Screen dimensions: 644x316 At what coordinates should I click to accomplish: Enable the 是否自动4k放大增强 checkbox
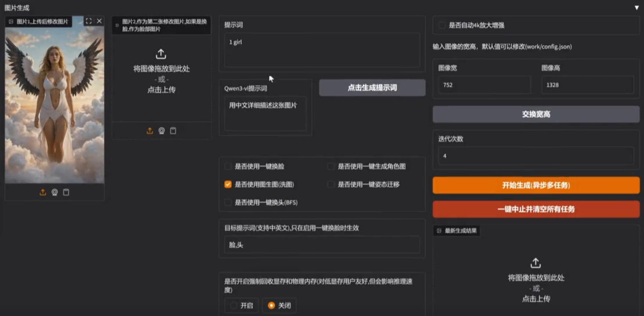point(442,25)
